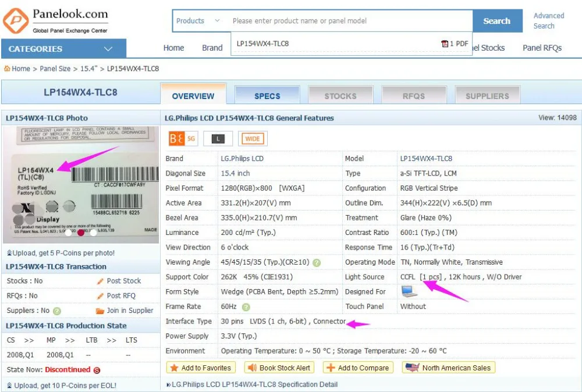Open the STOCKS tab

click(340, 96)
